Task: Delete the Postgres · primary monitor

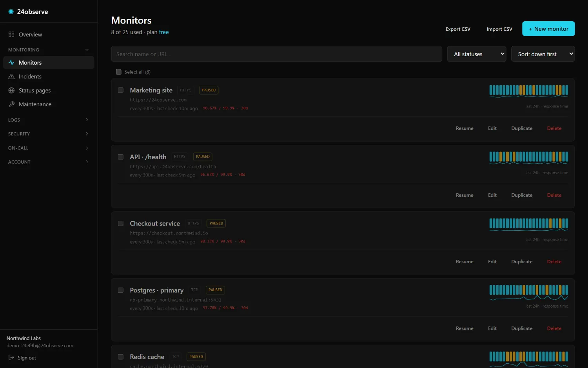Action: click(554, 328)
